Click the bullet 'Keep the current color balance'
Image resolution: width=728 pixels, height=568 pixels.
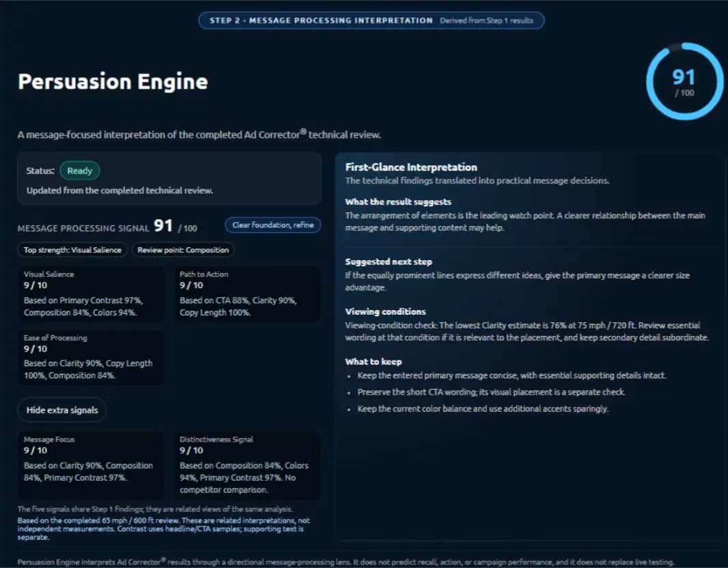[x=483, y=409]
